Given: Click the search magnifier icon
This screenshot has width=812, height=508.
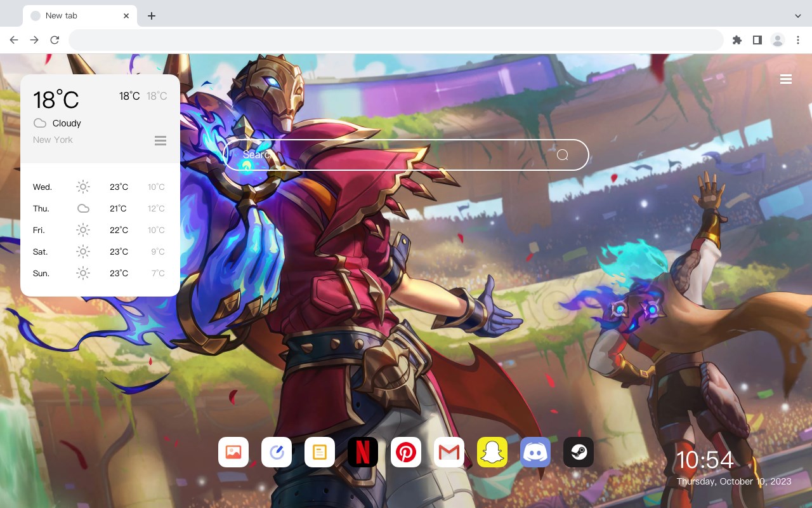Looking at the screenshot, I should (x=563, y=155).
